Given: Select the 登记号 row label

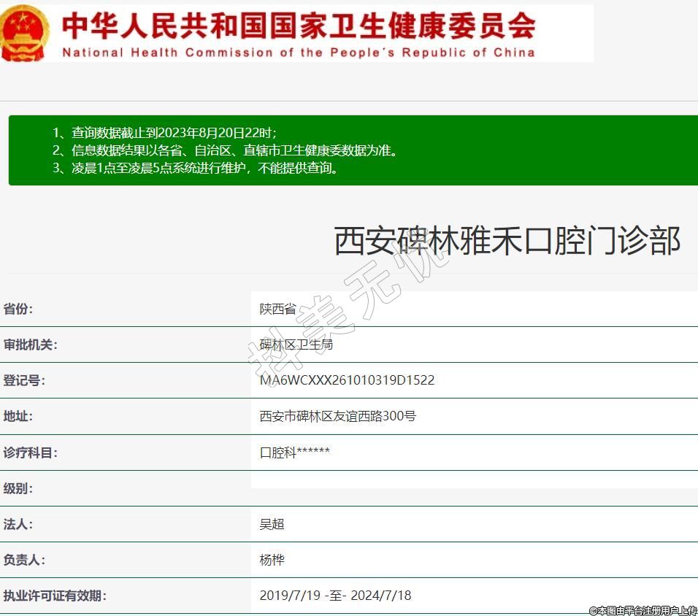Looking at the screenshot, I should tap(24, 380).
